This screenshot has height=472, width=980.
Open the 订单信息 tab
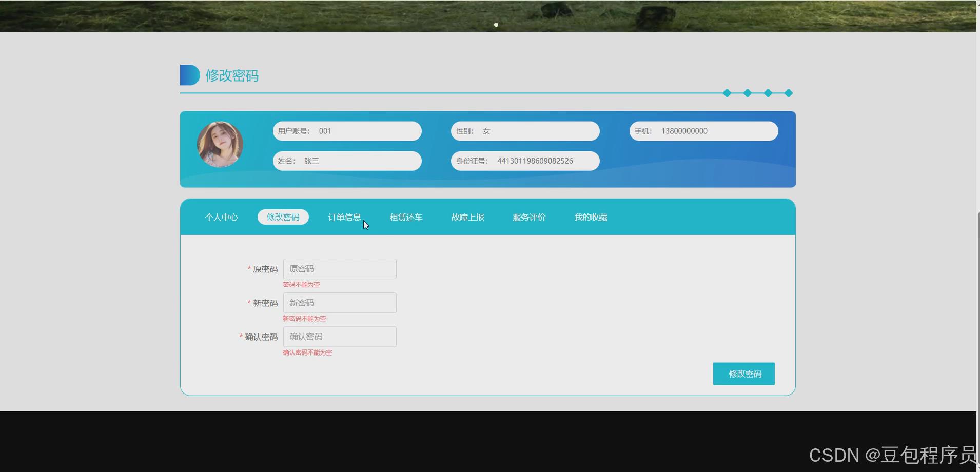(x=344, y=217)
